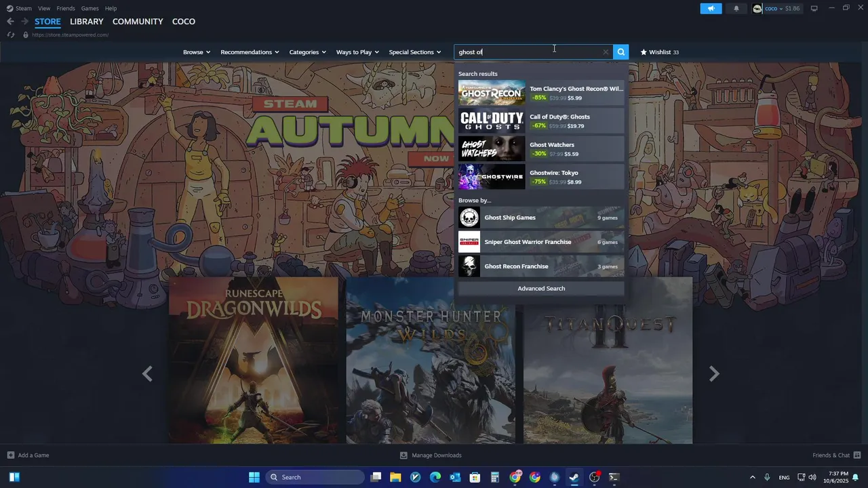Open Sniper Ghost Warrior franchise logo
Viewport: 868px width, 488px height.
click(x=469, y=242)
